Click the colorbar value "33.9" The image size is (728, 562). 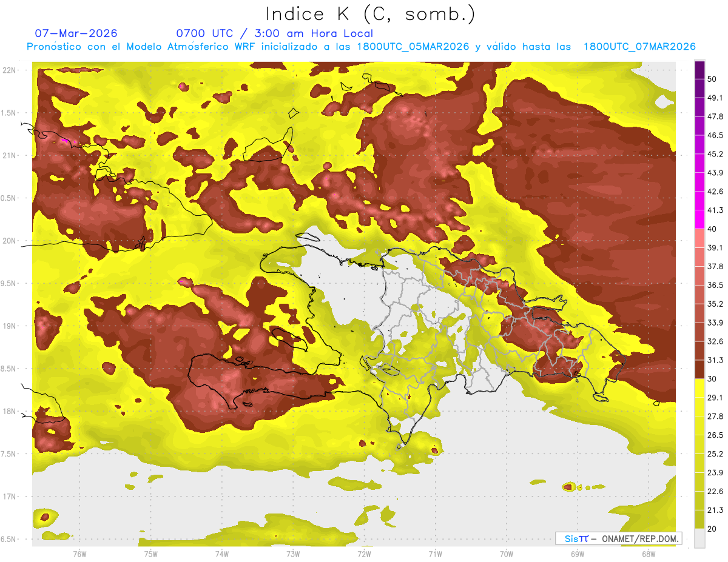tap(715, 323)
